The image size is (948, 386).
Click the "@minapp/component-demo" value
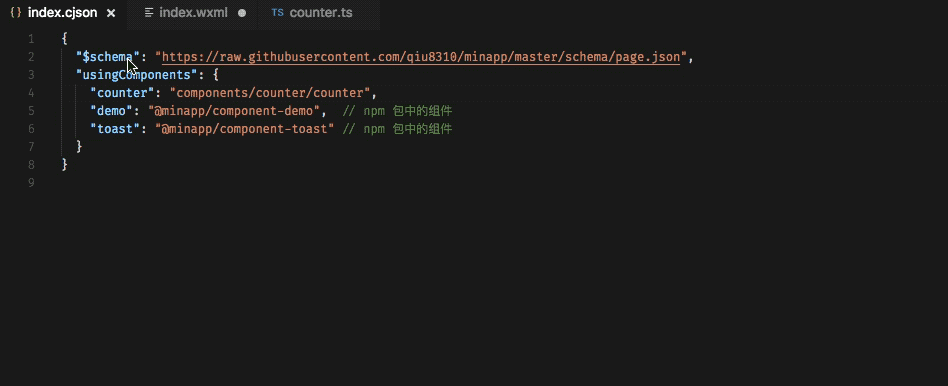(237, 111)
